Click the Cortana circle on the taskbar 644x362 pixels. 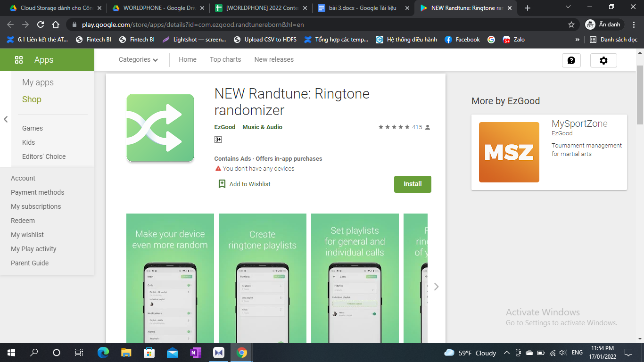pyautogui.click(x=57, y=353)
